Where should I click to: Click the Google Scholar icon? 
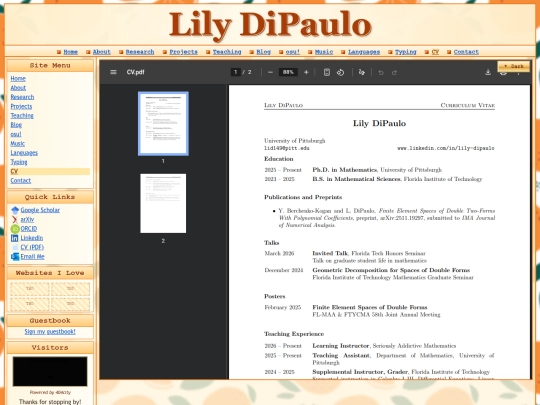click(15, 210)
